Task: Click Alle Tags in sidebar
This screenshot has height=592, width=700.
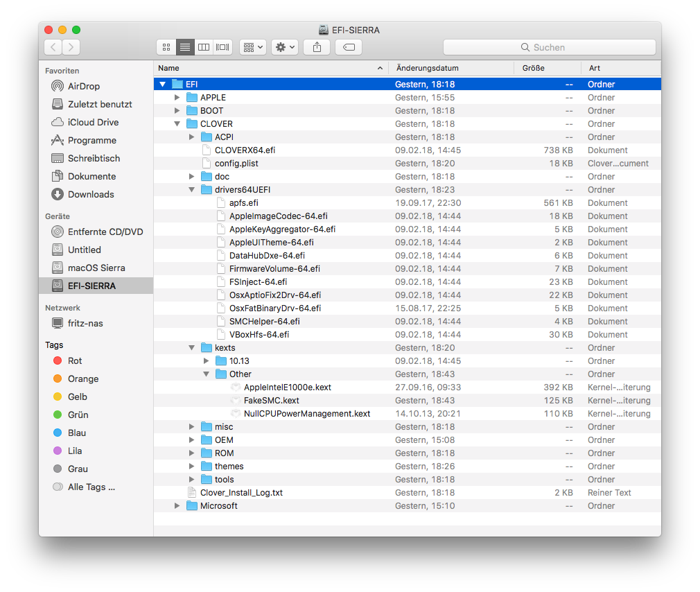Action: pyautogui.click(x=91, y=487)
